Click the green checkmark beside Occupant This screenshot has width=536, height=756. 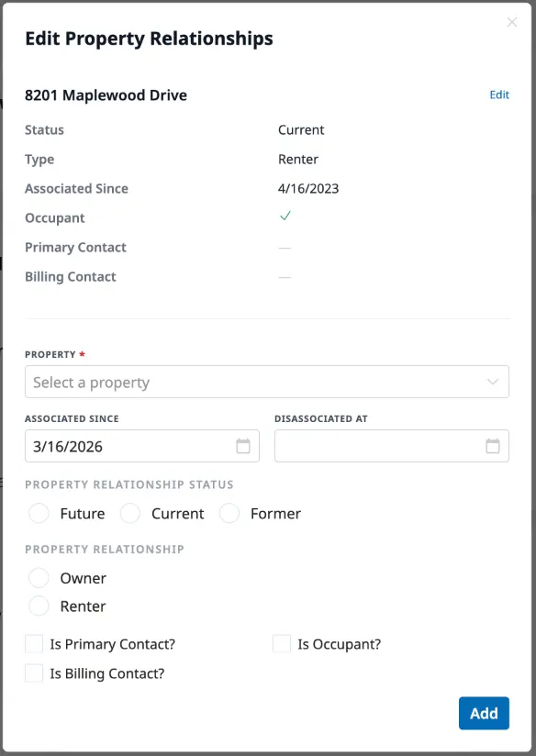click(285, 216)
